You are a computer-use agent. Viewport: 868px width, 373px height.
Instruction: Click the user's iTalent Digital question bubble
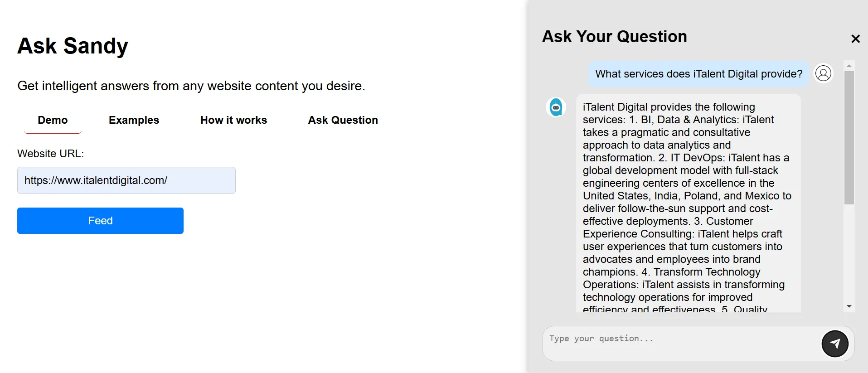point(698,74)
